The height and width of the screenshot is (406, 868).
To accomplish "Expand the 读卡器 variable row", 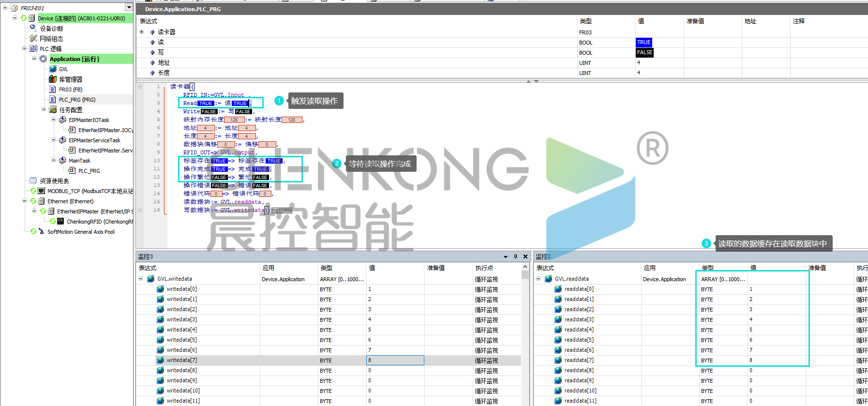I will click(142, 32).
